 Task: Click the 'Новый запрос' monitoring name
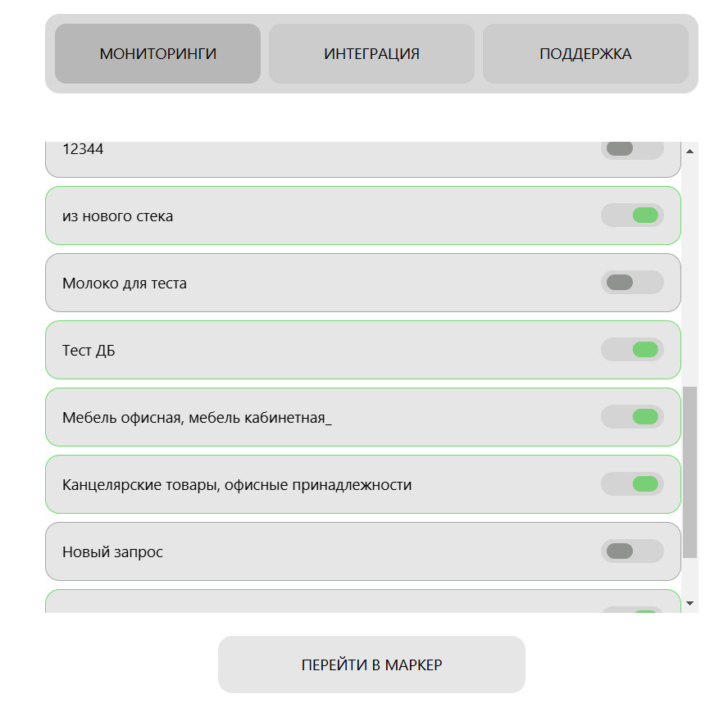(112, 552)
